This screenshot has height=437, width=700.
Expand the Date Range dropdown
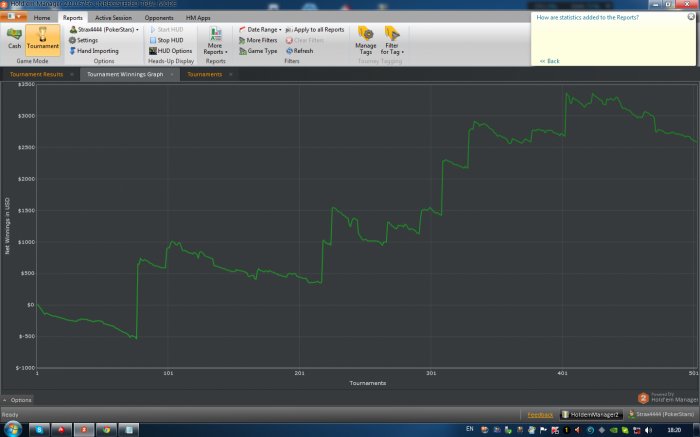[x=264, y=30]
